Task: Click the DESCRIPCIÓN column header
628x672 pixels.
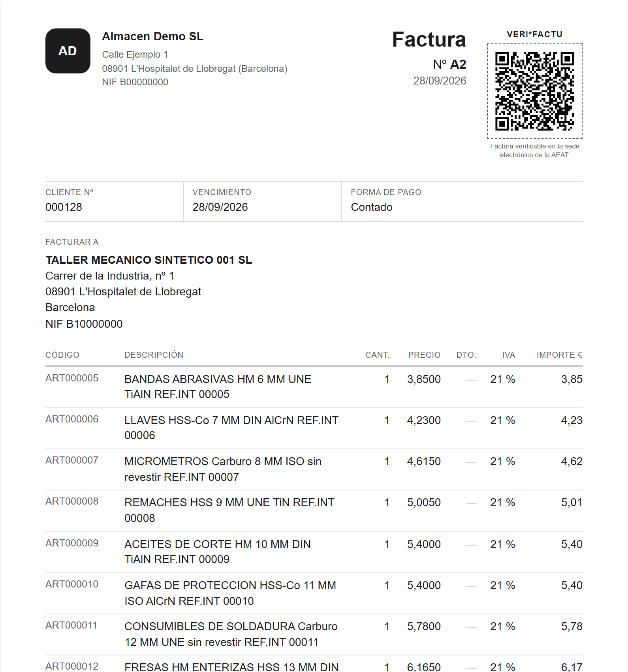Action: pyautogui.click(x=154, y=355)
